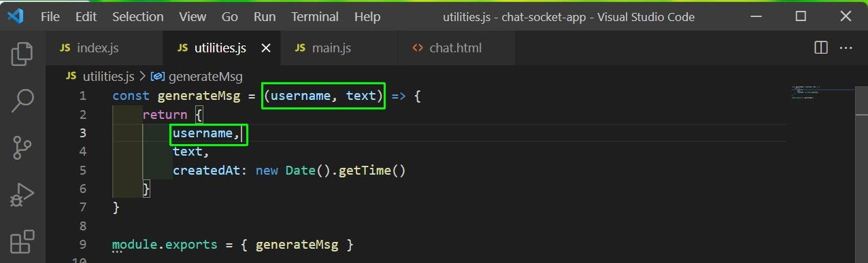The width and height of the screenshot is (868, 263).
Task: Open the Selection menu
Action: (x=138, y=17)
